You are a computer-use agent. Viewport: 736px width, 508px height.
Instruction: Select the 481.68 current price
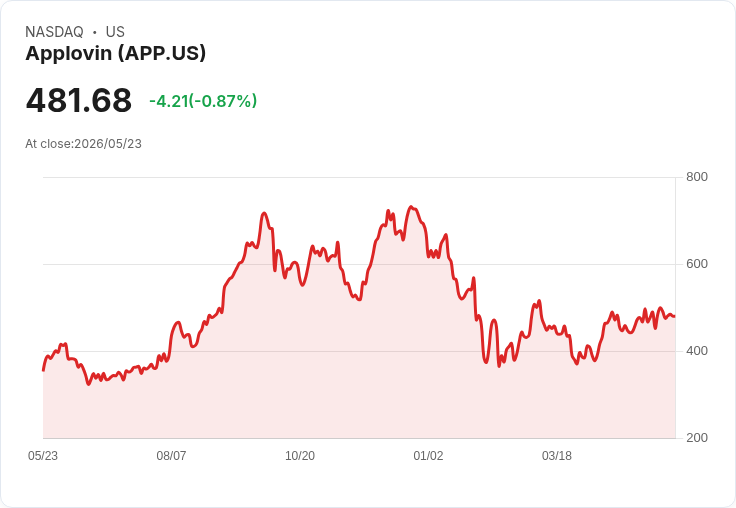pos(79,100)
